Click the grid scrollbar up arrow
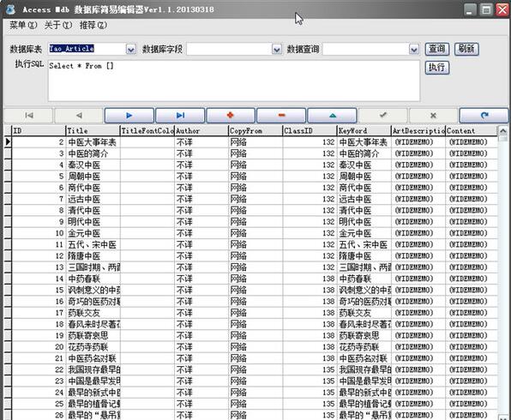 point(503,131)
